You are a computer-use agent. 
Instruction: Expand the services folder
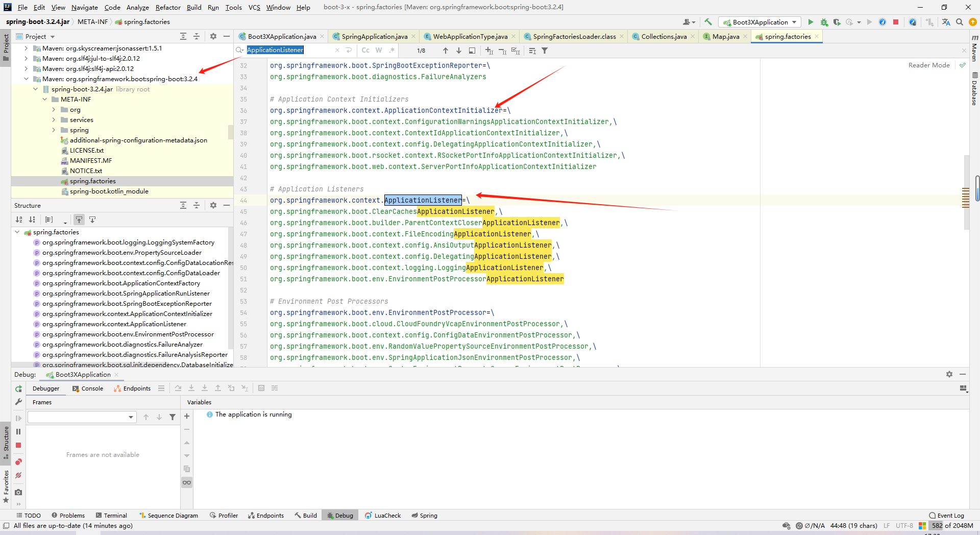[x=54, y=120]
